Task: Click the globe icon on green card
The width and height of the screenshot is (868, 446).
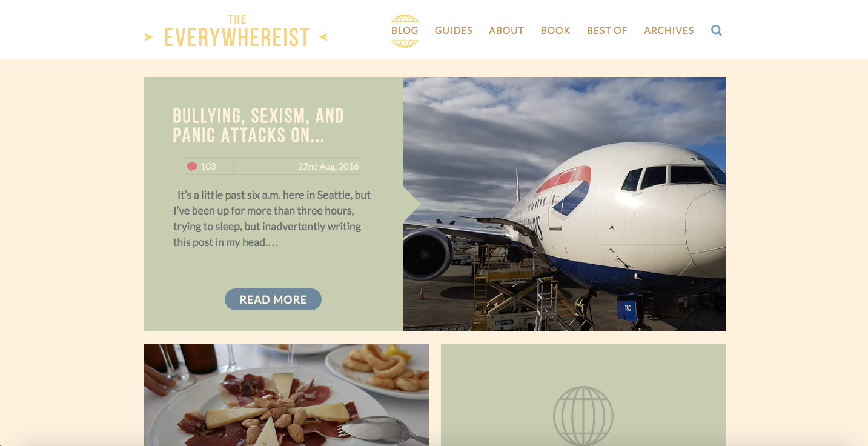Action: [583, 416]
